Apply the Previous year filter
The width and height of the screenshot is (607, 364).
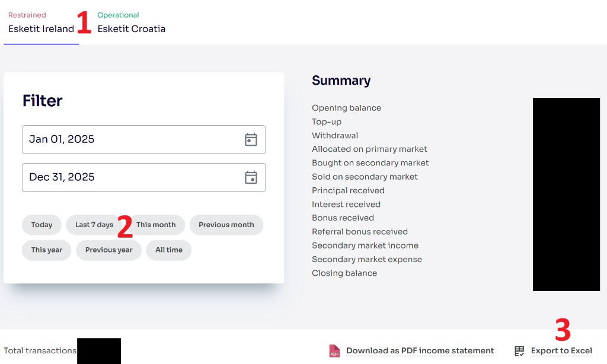[108, 250]
